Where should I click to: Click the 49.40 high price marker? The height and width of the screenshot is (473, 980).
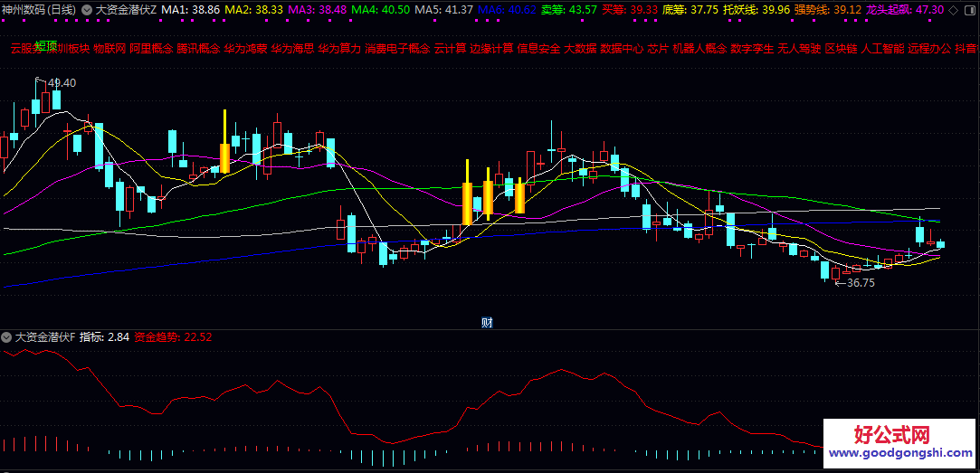[x=62, y=83]
